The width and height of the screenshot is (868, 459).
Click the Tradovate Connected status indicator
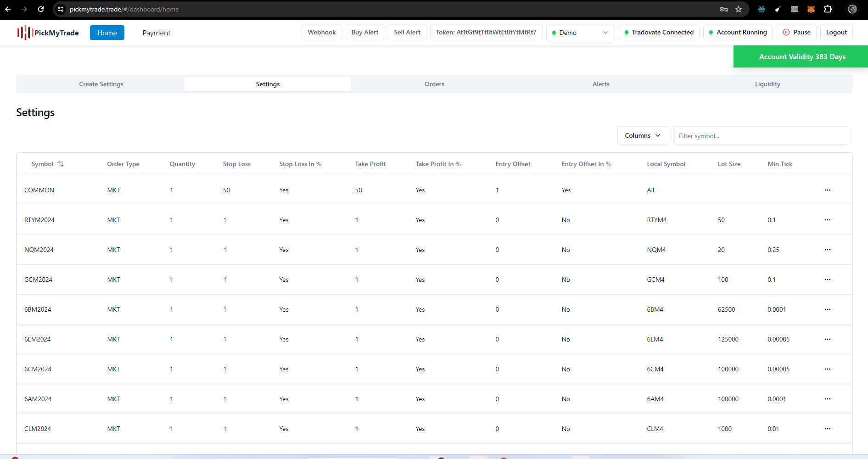pyautogui.click(x=659, y=32)
